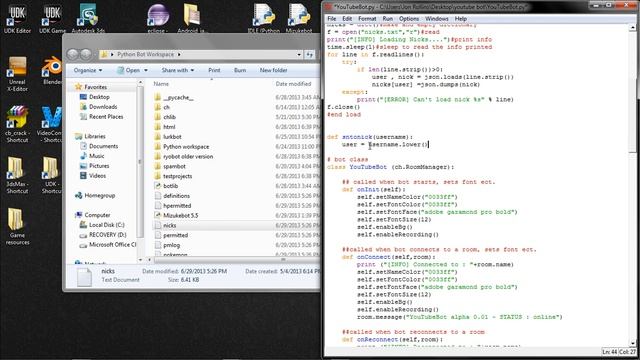Click the Burn button in Explorer toolbar
The width and height of the screenshot is (640, 360).
click(240, 70)
